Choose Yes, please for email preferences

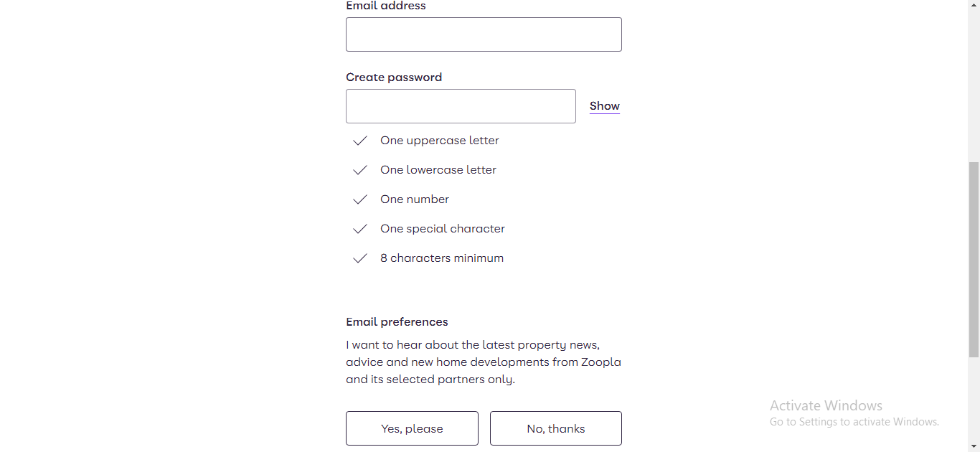coord(412,428)
